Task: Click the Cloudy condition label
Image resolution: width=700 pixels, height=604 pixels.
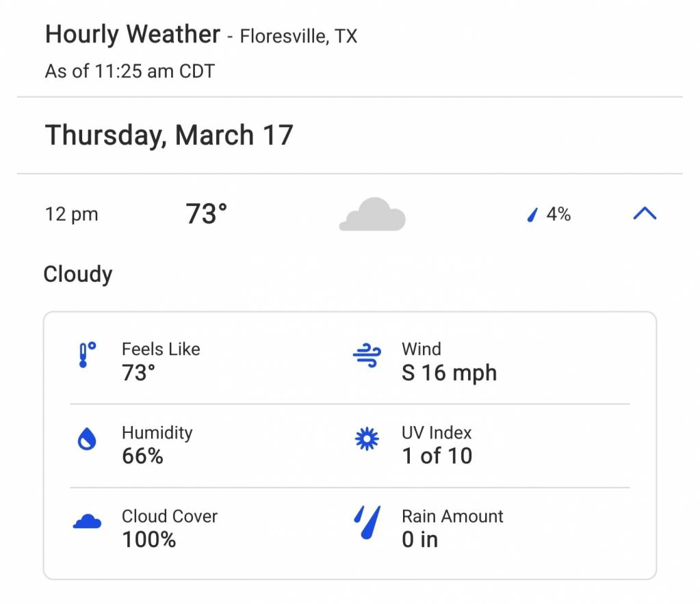Action: [78, 274]
